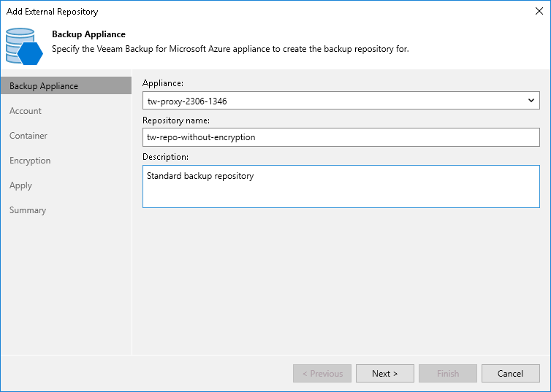The height and width of the screenshot is (392, 551).
Task: Click the repository database icon in header
Action: pyautogui.click(x=24, y=46)
